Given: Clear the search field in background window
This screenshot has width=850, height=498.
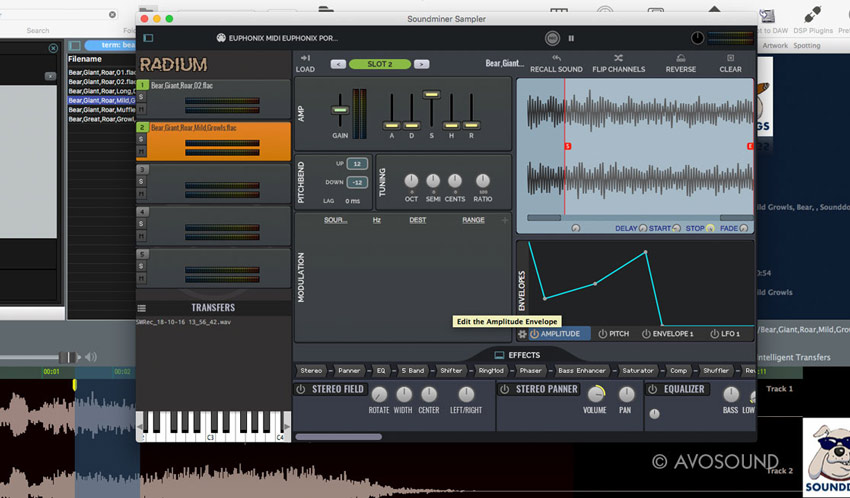Looking at the screenshot, I should [112, 15].
